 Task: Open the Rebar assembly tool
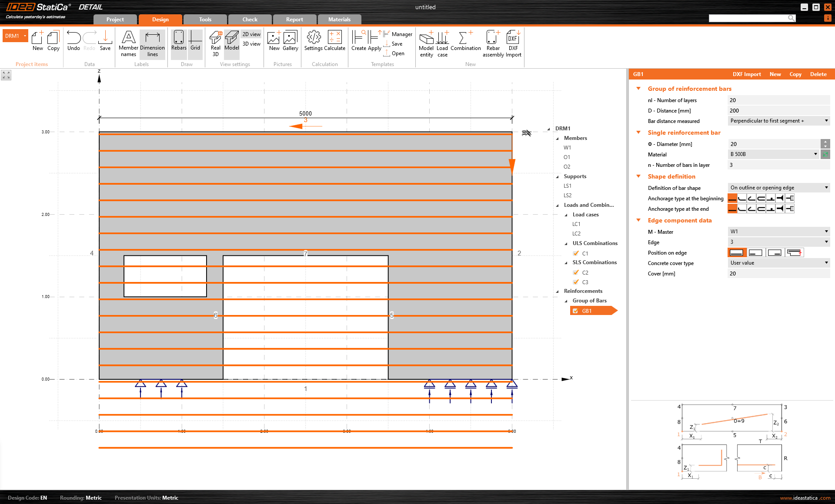pos(493,42)
